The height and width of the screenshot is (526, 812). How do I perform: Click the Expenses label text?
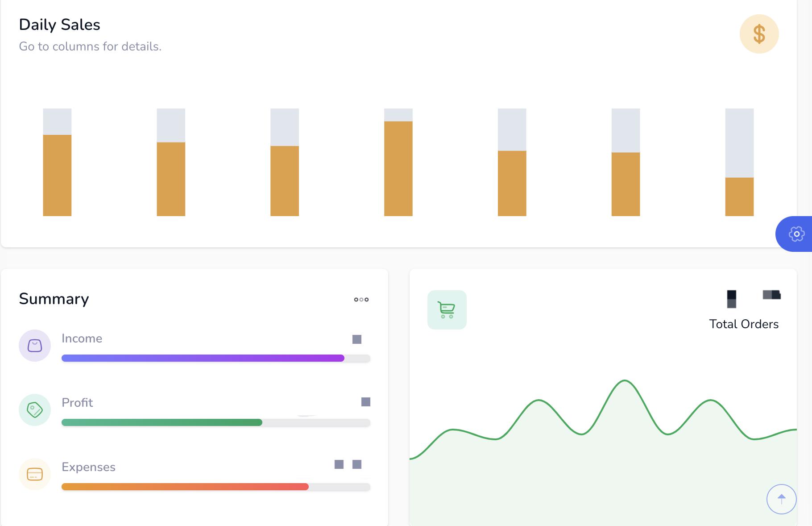pos(88,467)
